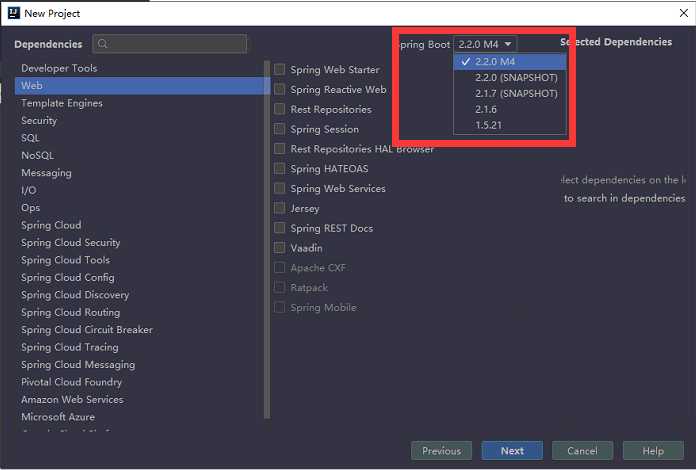The height and width of the screenshot is (470, 696).
Task: Select the I/O category
Action: pos(139,190)
